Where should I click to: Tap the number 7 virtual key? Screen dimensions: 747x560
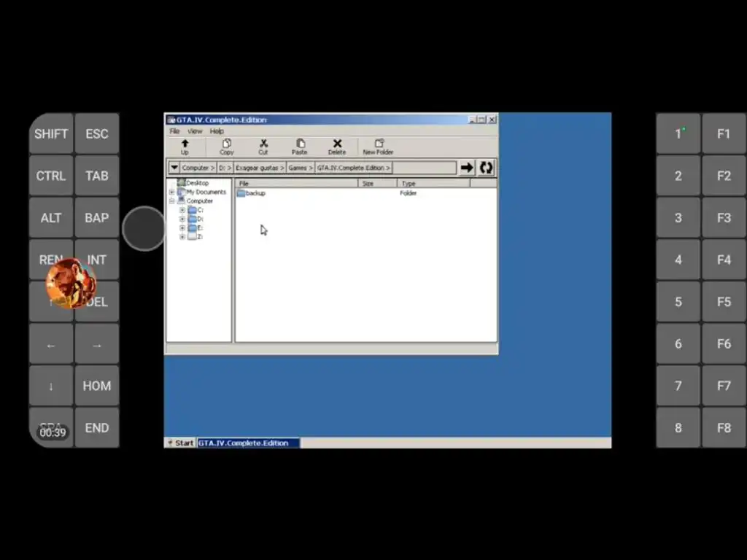(x=678, y=386)
